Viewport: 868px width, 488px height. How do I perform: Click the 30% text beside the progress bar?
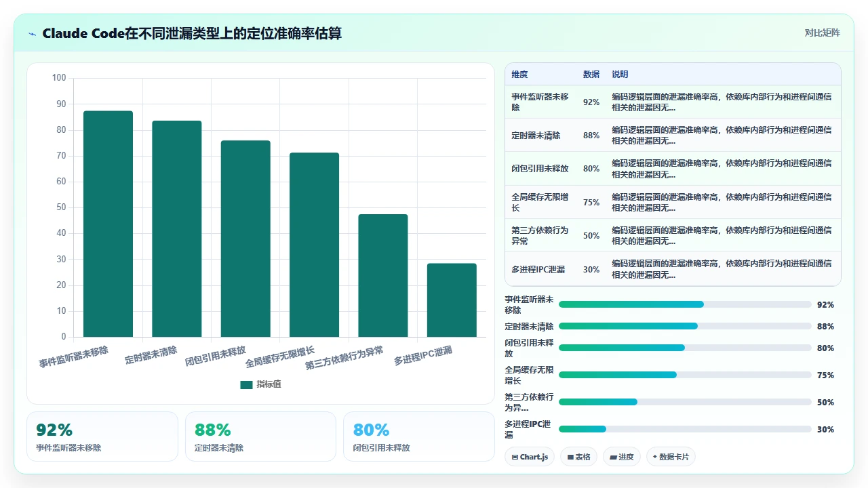tap(825, 430)
